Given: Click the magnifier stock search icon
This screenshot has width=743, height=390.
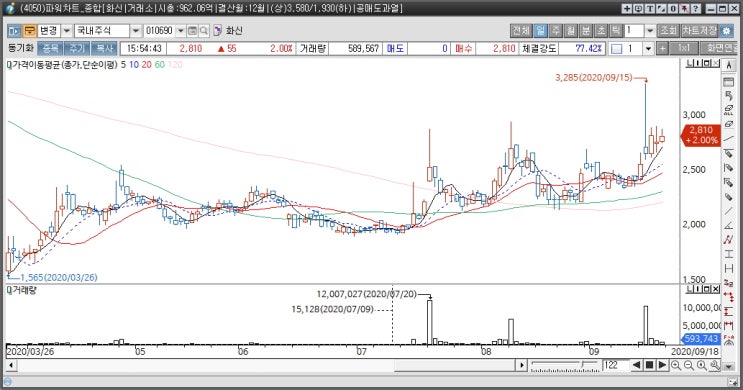Looking at the screenshot, I should pyautogui.click(x=204, y=31).
